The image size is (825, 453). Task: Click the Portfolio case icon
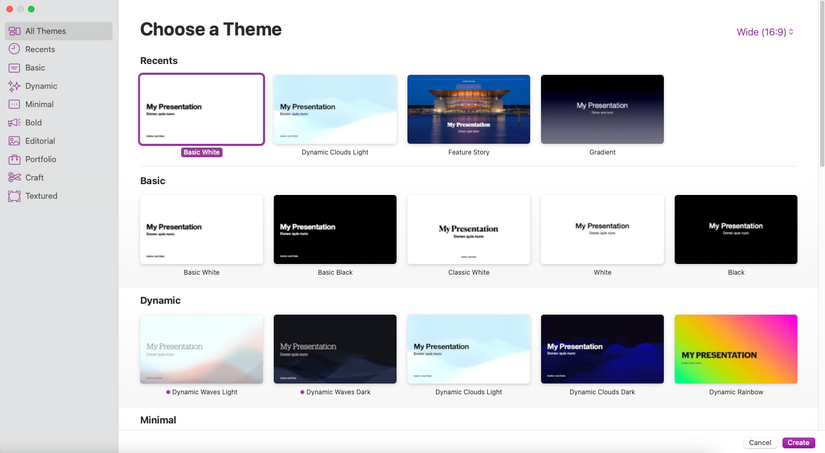point(14,159)
